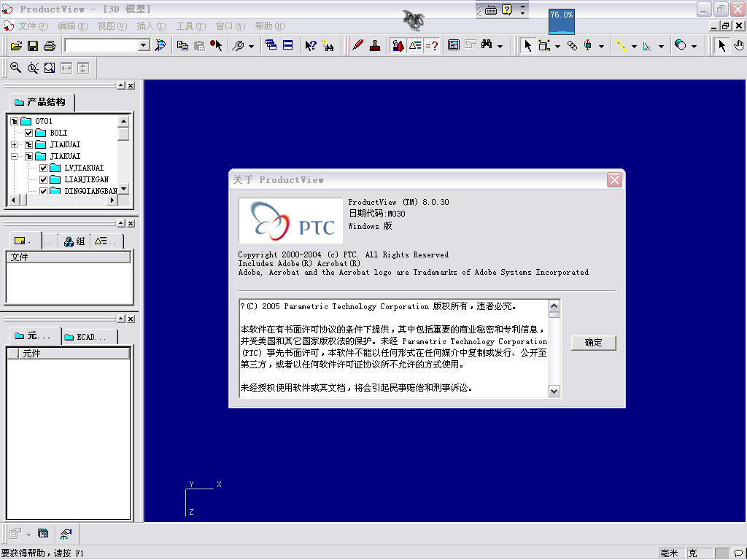Screen dimensions: 747x560
Task: Click the yellow measure line icon
Action: click(x=621, y=46)
